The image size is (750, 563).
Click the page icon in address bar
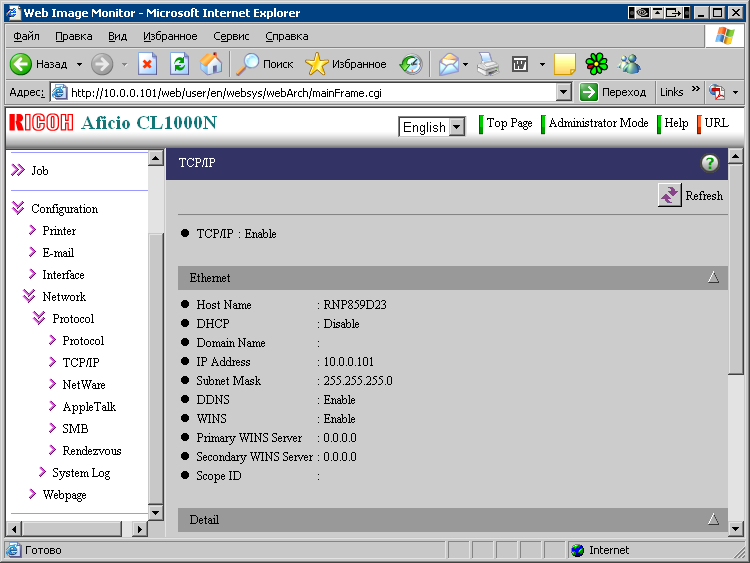coord(59,92)
